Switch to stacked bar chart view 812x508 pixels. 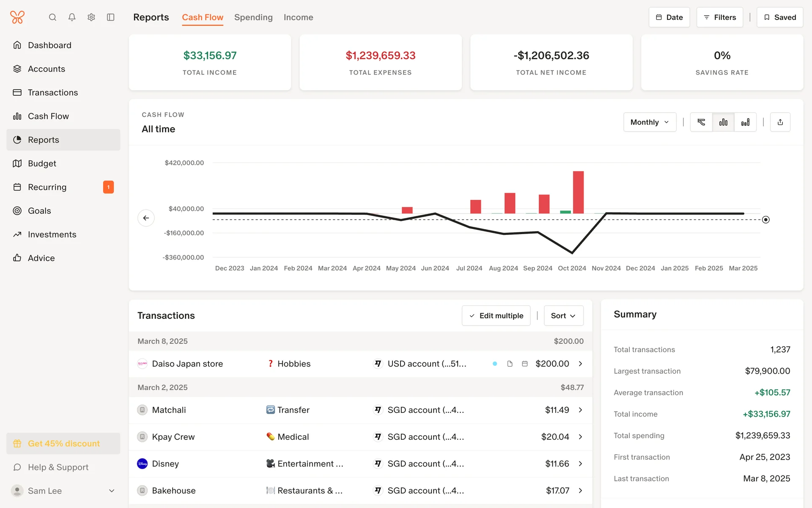point(745,122)
